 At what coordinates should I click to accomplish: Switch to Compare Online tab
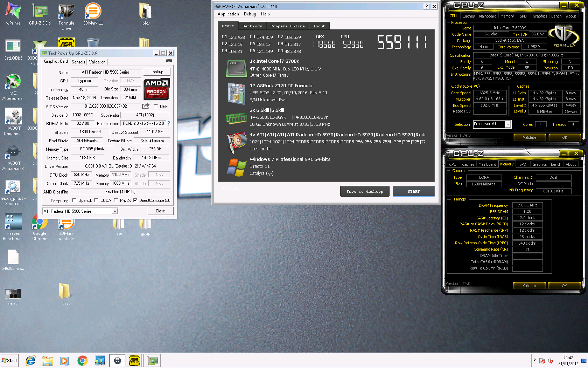pos(287,26)
